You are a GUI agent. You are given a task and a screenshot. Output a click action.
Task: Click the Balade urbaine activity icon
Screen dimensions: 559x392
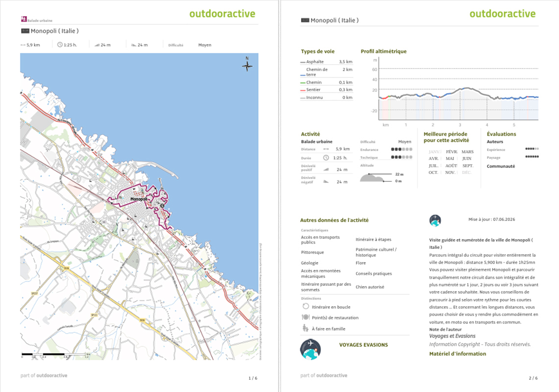24,19
